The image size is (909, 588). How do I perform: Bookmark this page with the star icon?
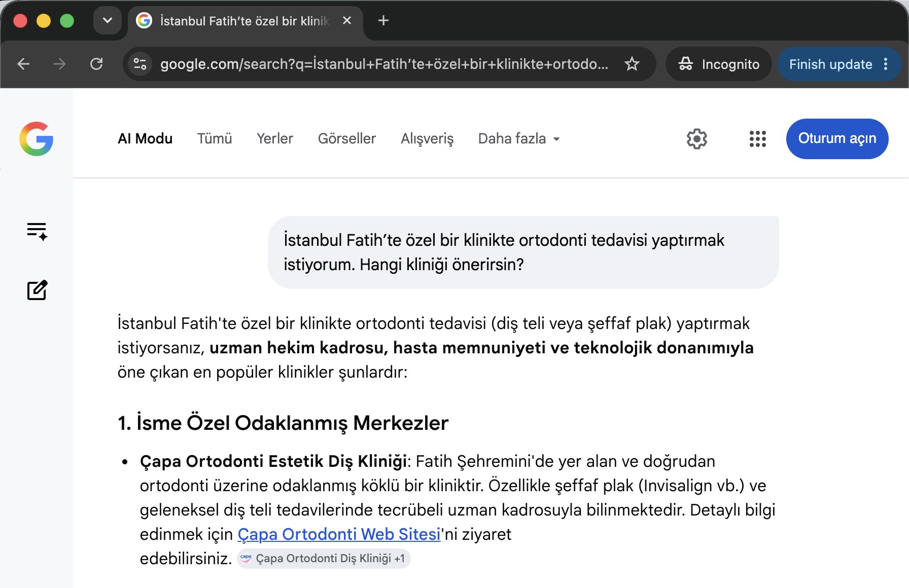click(632, 64)
